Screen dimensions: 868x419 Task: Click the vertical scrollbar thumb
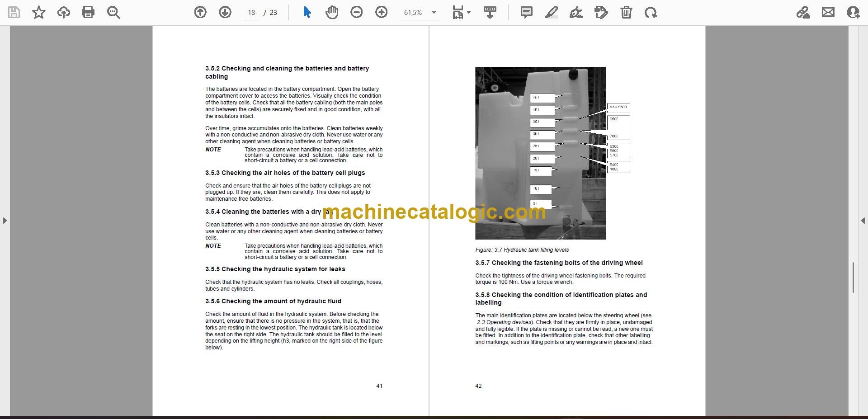[x=853, y=277]
